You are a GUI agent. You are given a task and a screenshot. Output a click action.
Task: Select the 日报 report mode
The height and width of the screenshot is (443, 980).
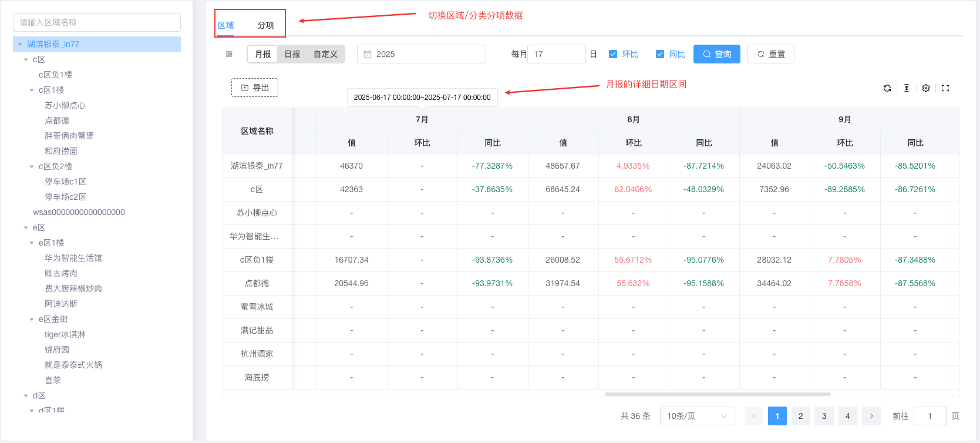[292, 54]
